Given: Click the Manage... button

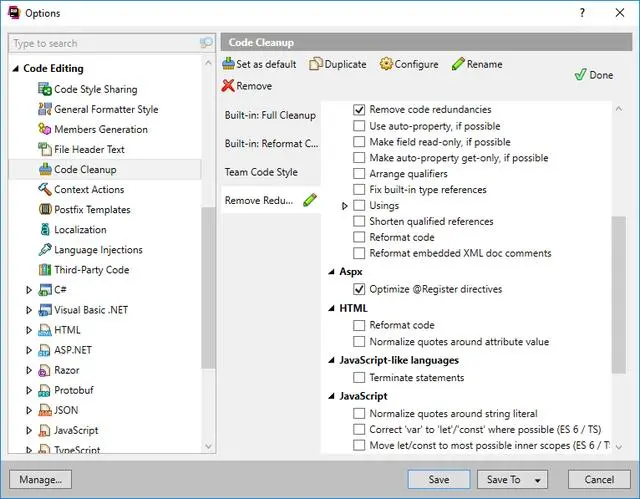Looking at the screenshot, I should (x=40, y=479).
